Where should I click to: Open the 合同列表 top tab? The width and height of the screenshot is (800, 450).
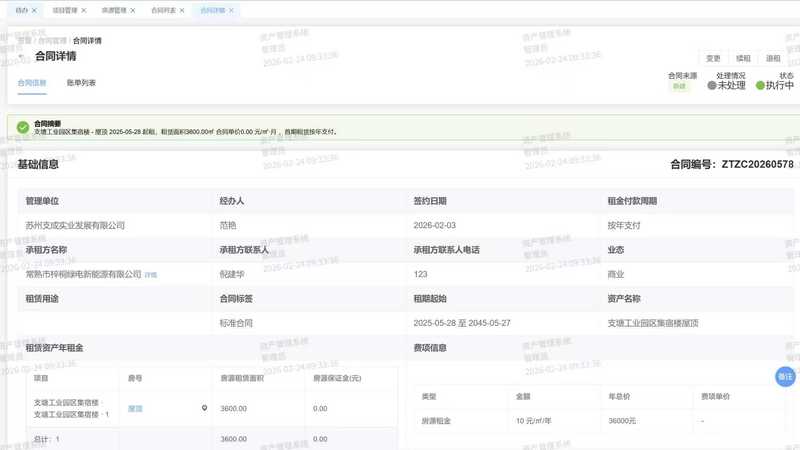tap(163, 10)
